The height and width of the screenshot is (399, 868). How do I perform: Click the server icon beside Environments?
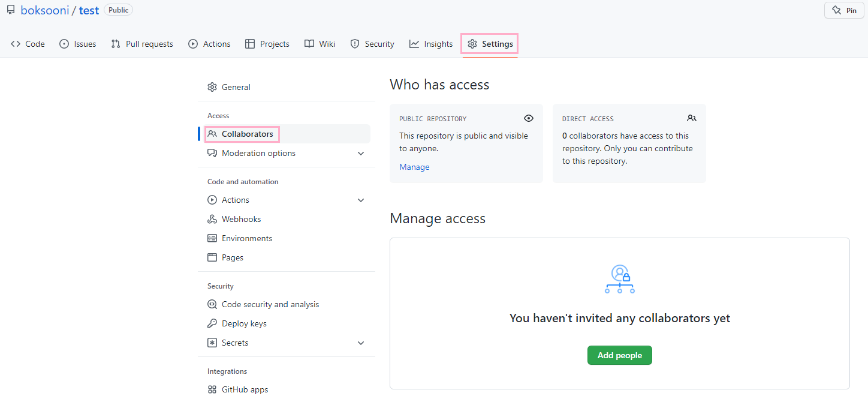click(x=212, y=238)
